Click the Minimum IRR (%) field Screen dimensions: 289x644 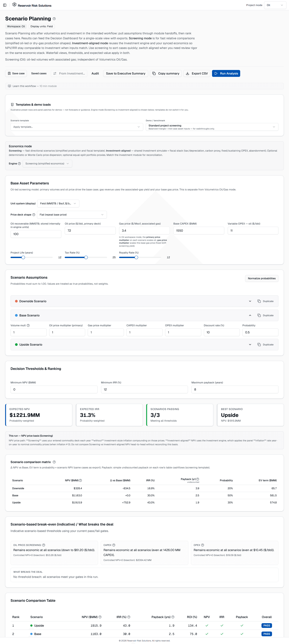click(x=144, y=390)
